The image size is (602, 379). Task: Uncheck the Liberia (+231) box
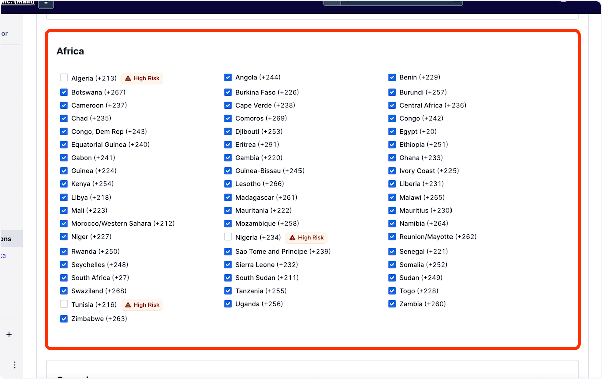click(392, 184)
